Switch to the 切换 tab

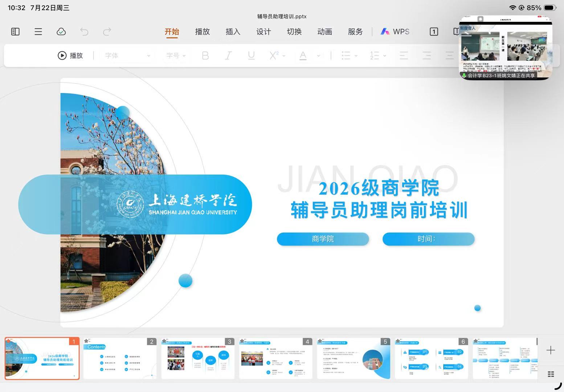[x=294, y=32]
